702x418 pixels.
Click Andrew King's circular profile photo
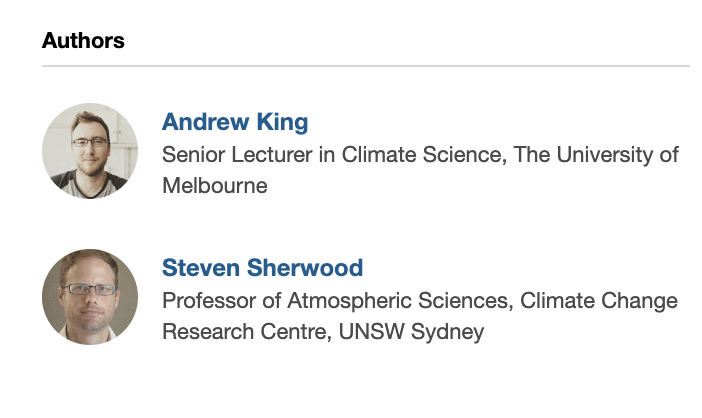pyautogui.click(x=90, y=151)
